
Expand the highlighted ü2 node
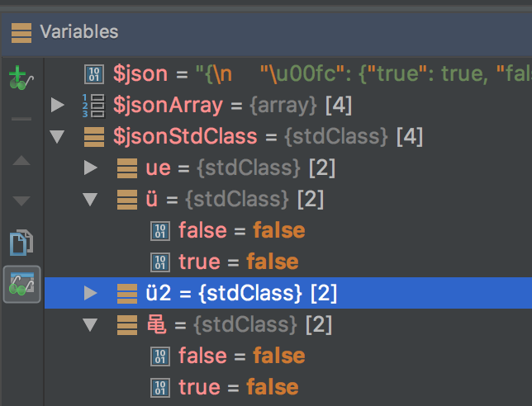tap(91, 293)
